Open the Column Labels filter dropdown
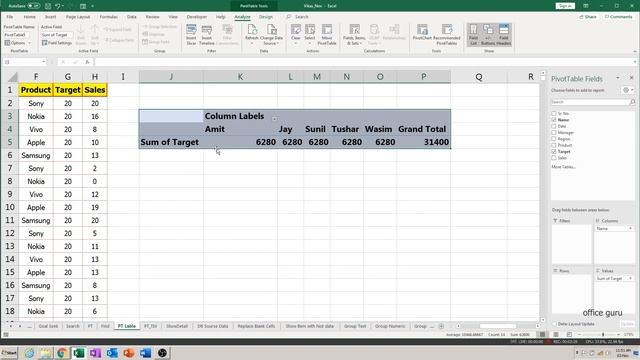 tap(274, 119)
